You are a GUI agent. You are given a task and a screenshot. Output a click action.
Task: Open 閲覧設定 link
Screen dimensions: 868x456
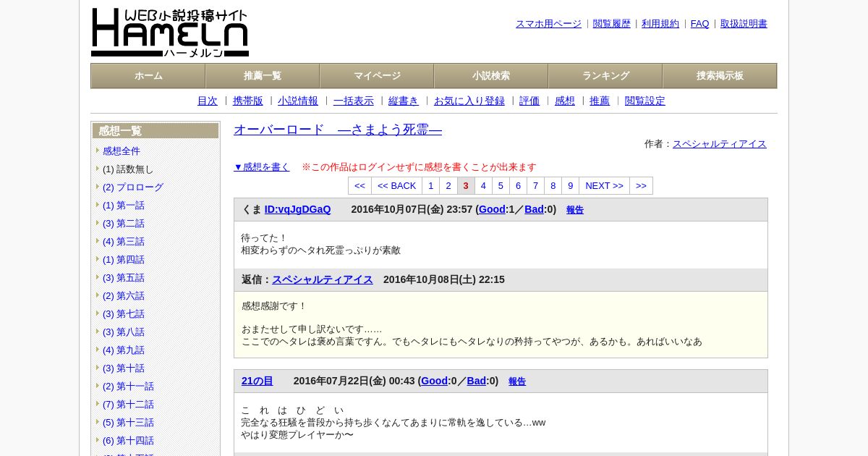[x=645, y=101]
